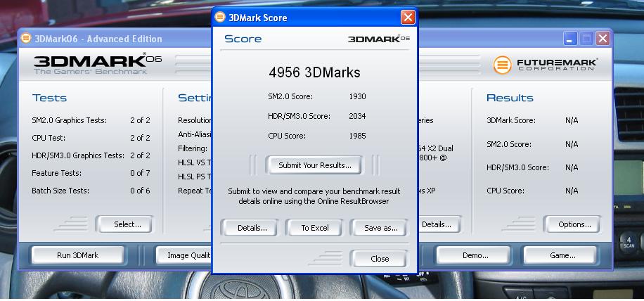Screen dimensions: 644x301
Task: Click the 4956 3DMarks score text
Action: (x=314, y=72)
